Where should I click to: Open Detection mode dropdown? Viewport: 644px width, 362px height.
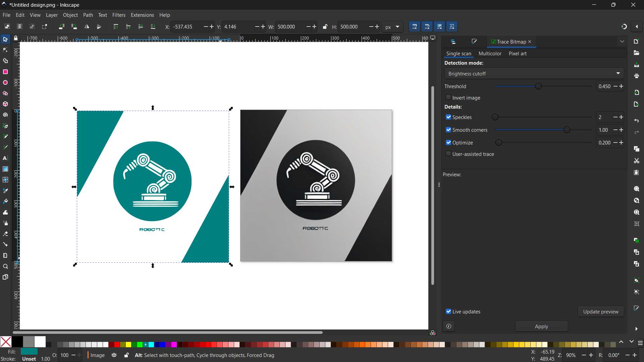coord(534,73)
